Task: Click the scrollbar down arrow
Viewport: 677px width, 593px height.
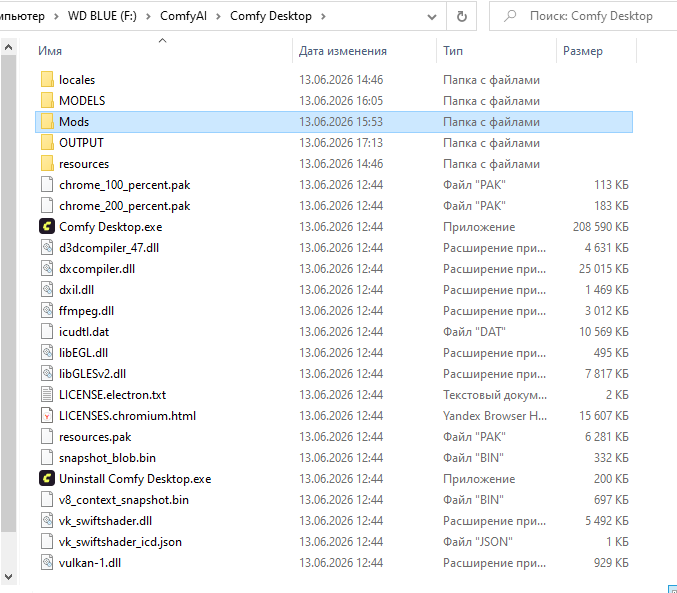Action: 8,577
